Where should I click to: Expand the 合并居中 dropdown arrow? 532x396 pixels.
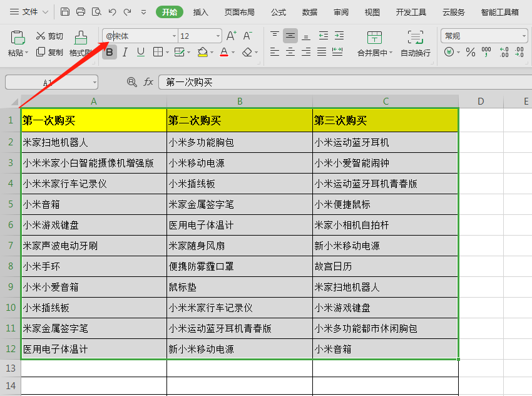[391, 53]
